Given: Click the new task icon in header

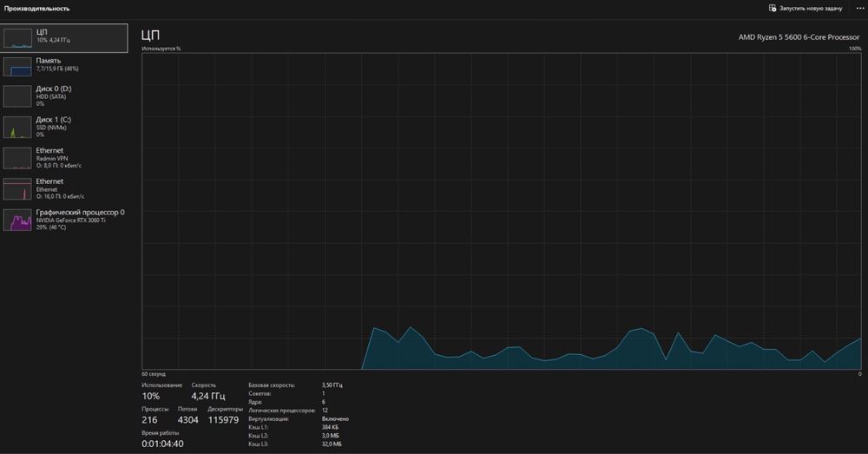Looking at the screenshot, I should pos(773,9).
